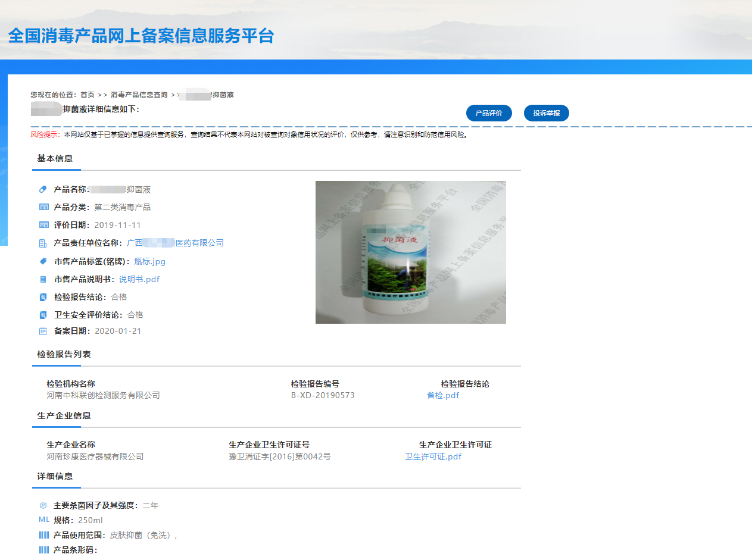Viewport: 752px width, 560px height.
Task: Click the icon next to 评价日期
Action: click(43, 225)
